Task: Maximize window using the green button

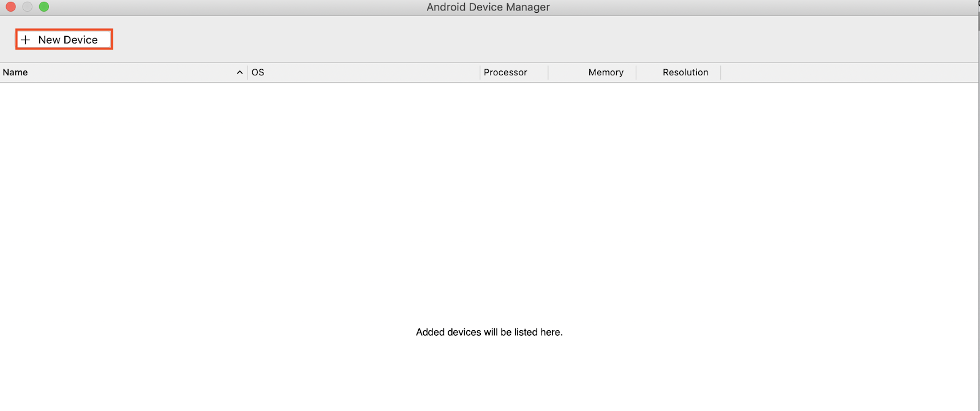Action: [x=44, y=7]
